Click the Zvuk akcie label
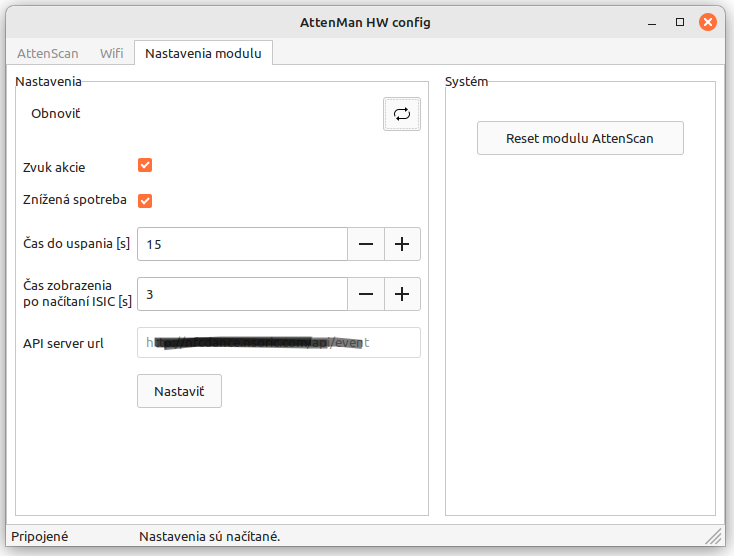Screen dimensions: 734x556 pos(54,168)
